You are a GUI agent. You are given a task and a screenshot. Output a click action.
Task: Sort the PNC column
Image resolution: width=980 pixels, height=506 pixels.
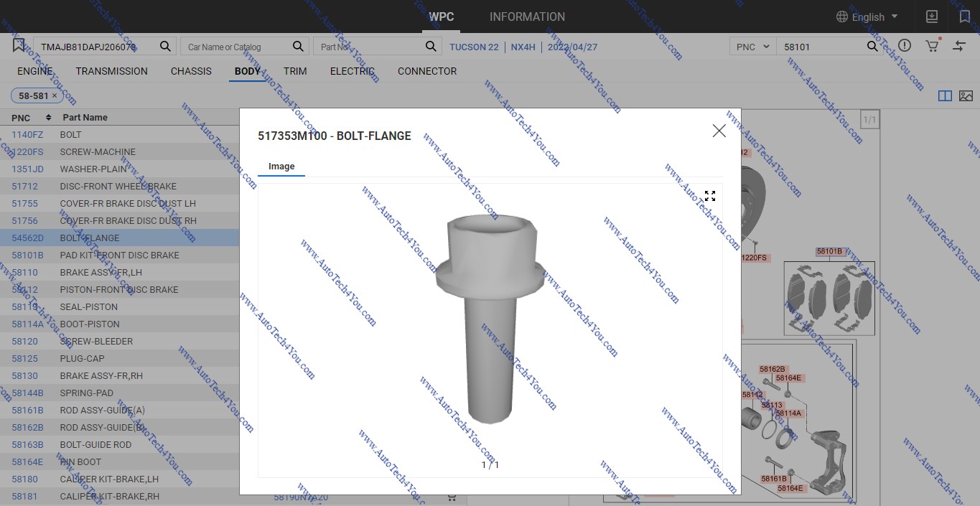(48, 117)
